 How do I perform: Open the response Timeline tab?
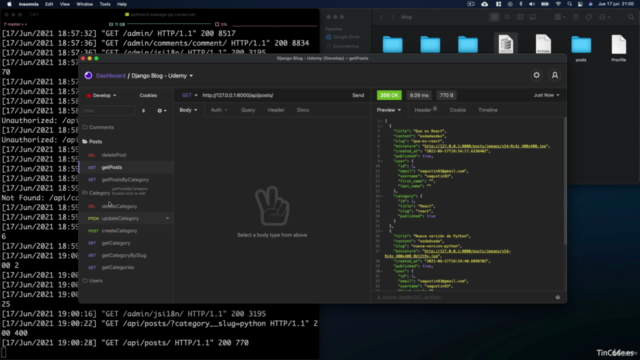point(488,110)
